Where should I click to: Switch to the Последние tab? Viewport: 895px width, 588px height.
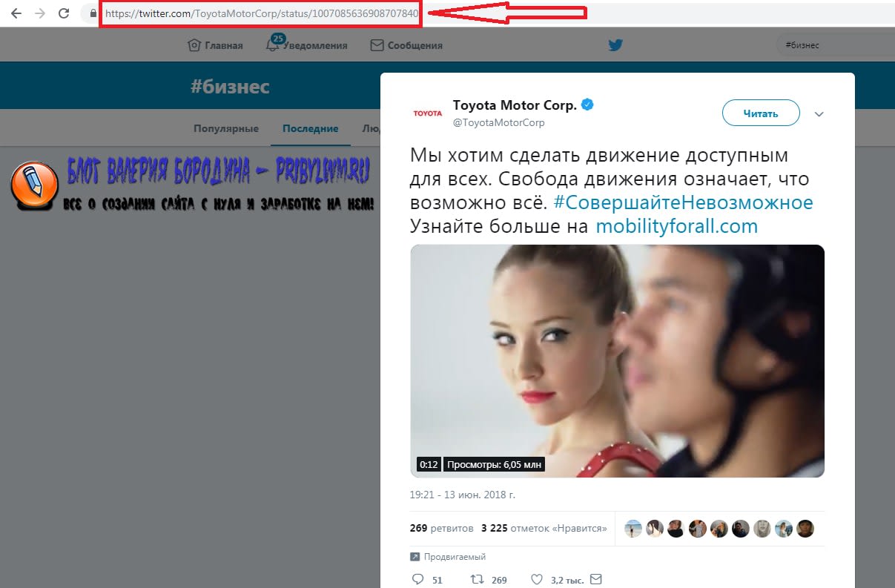point(310,128)
